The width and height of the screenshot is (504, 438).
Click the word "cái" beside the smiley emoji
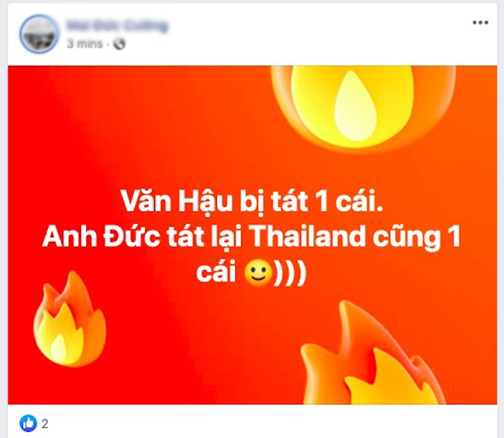[x=216, y=273]
